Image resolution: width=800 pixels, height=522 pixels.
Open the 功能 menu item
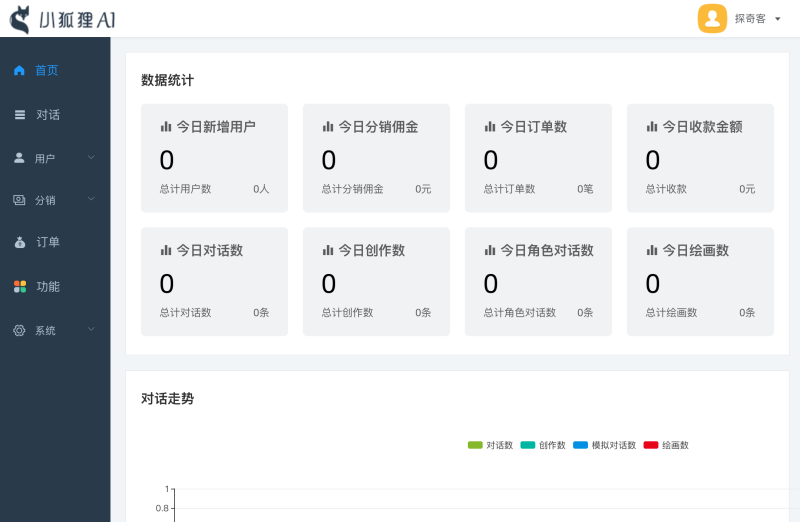tap(55, 287)
